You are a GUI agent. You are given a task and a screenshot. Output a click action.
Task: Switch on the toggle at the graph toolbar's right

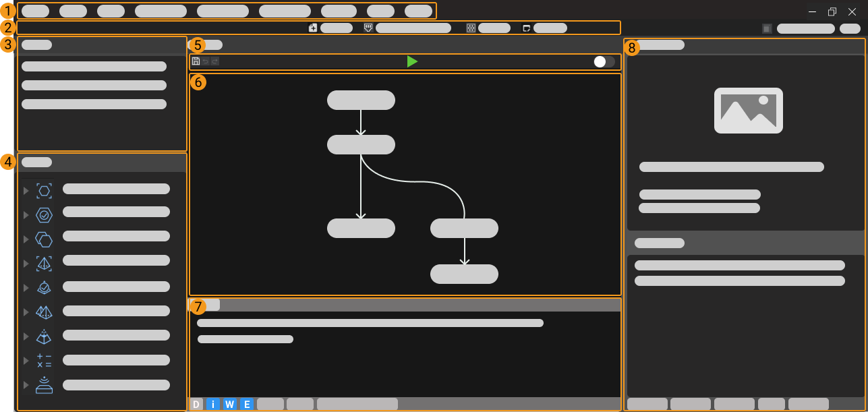(605, 62)
